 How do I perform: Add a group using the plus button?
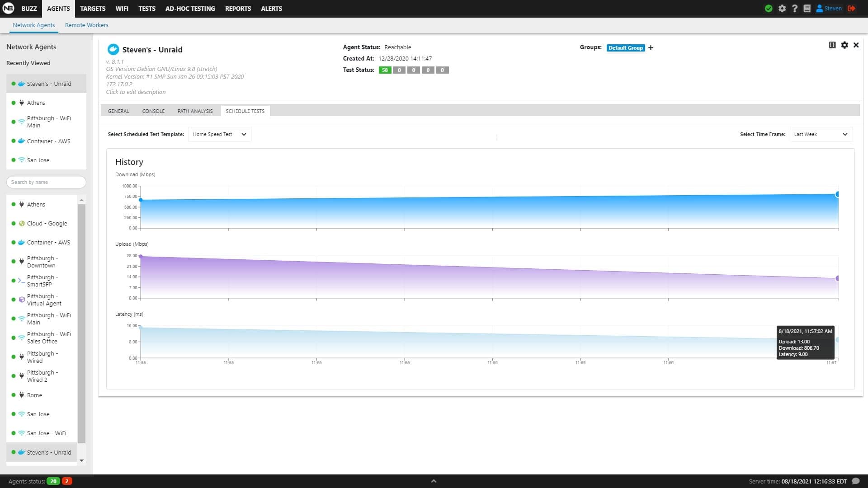651,47
